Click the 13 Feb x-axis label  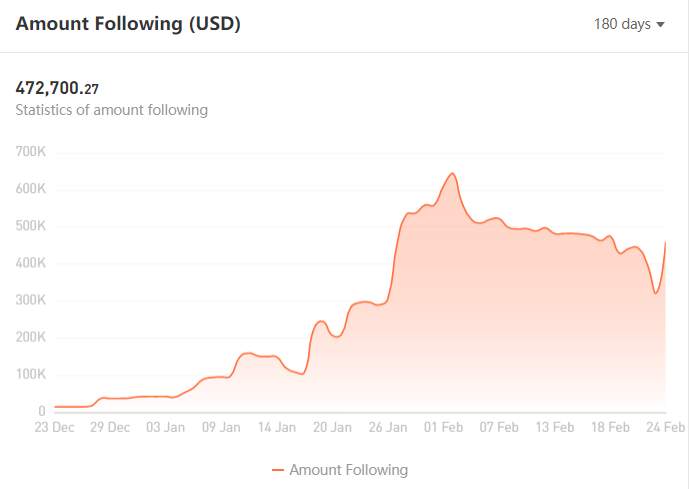click(x=555, y=427)
